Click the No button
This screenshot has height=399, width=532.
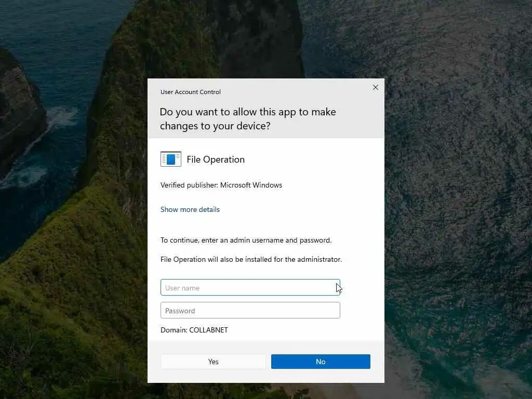(x=321, y=362)
